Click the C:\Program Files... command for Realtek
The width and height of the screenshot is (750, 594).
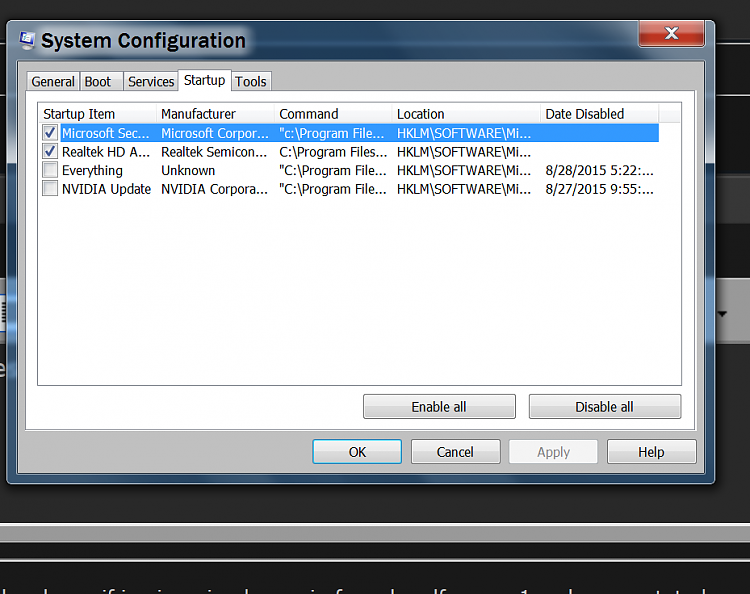tap(333, 152)
